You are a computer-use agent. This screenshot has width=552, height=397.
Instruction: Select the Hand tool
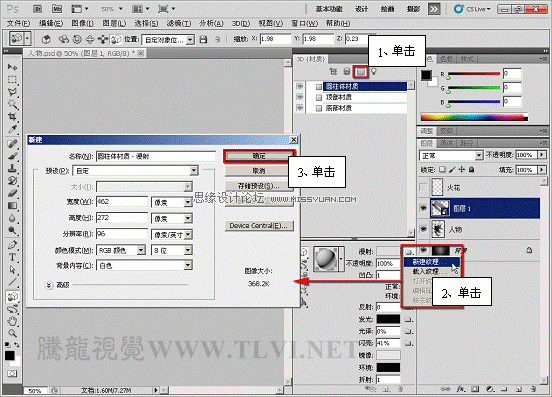pyautogui.click(x=12, y=321)
